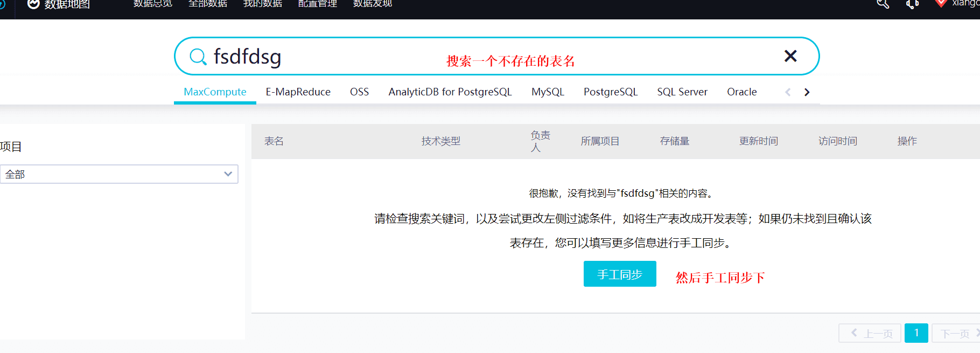
Task: Click the 项目 filter label
Action: tap(11, 147)
